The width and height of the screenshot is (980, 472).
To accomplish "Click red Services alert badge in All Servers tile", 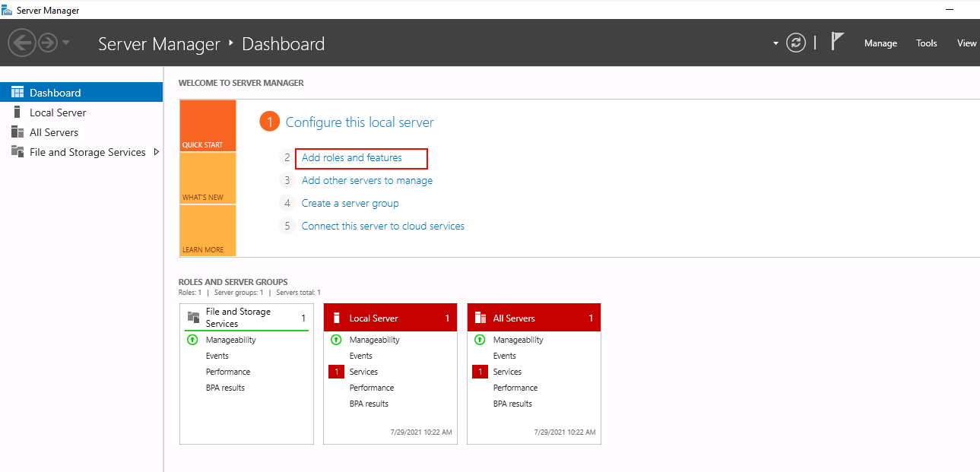I will point(480,372).
